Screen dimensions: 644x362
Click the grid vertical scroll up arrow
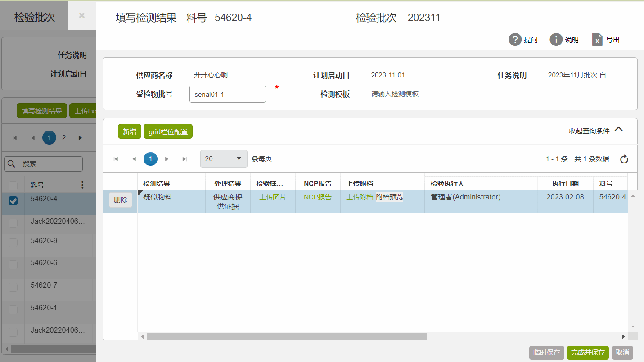pyautogui.click(x=633, y=196)
